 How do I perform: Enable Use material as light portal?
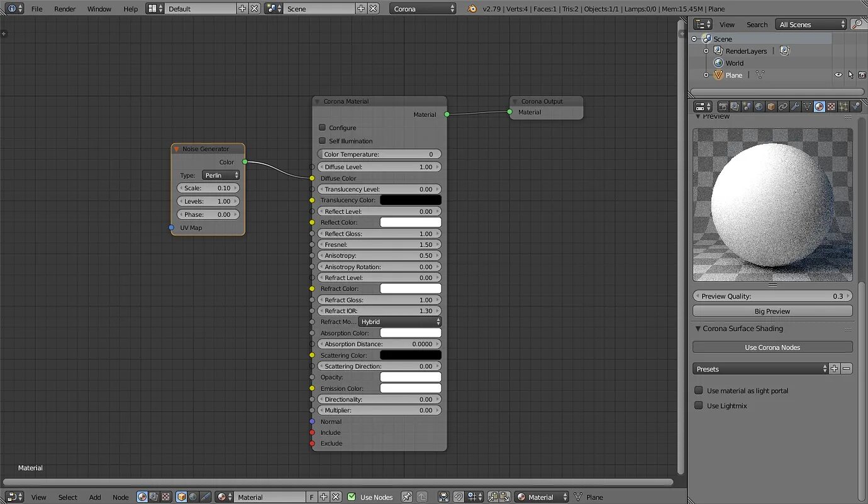[698, 390]
